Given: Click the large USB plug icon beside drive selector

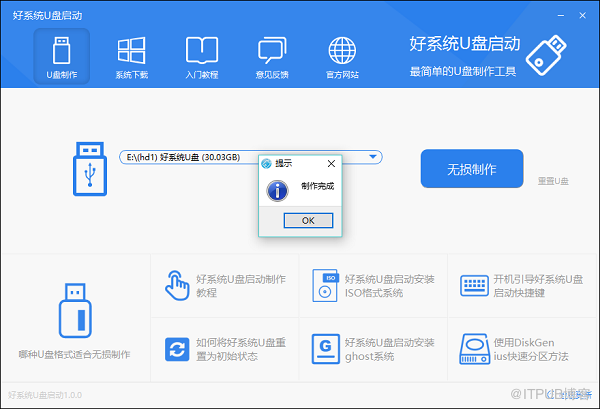Looking at the screenshot, I should 90,169.
